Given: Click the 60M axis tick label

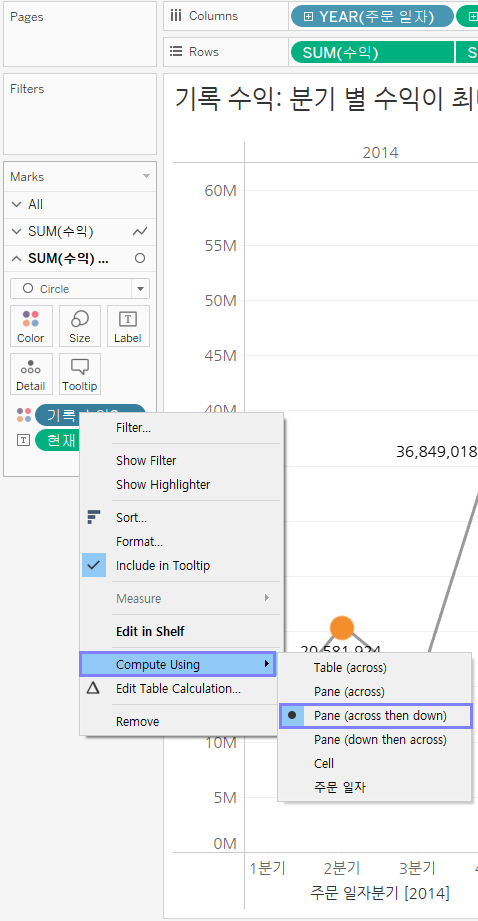Looking at the screenshot, I should [220, 190].
